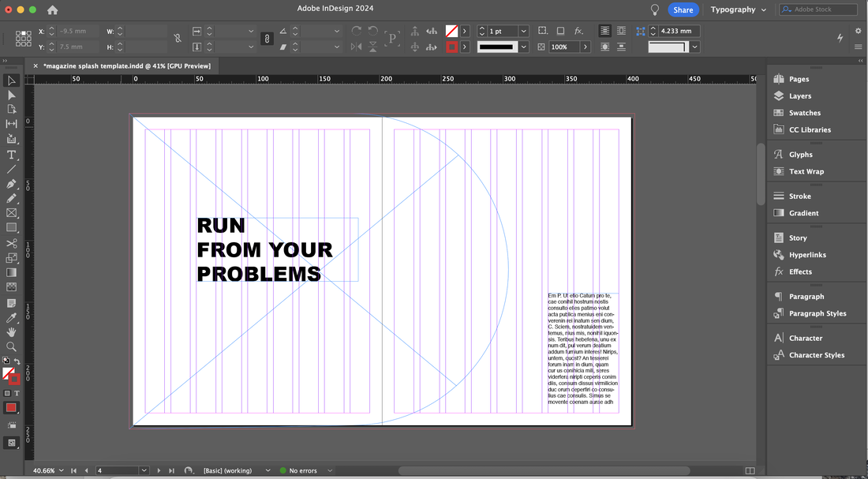Open the page number dropdown
The image size is (868, 479).
[x=144, y=470]
